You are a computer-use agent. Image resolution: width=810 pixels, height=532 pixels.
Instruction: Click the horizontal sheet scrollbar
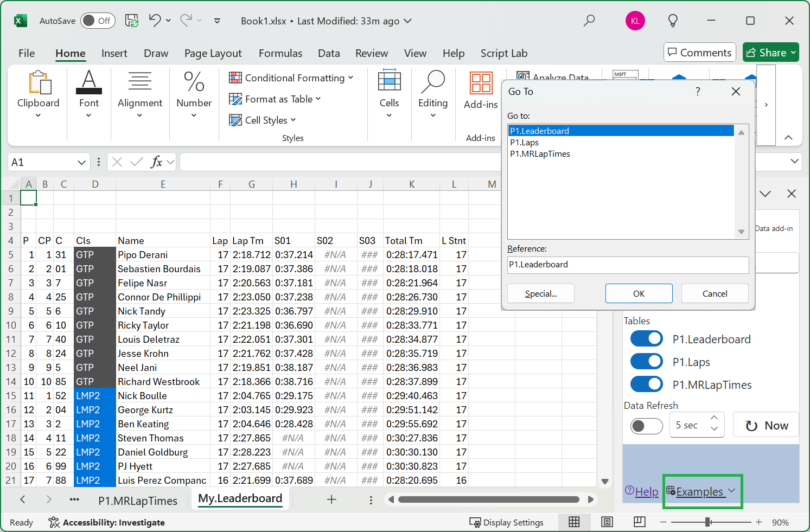click(489, 499)
